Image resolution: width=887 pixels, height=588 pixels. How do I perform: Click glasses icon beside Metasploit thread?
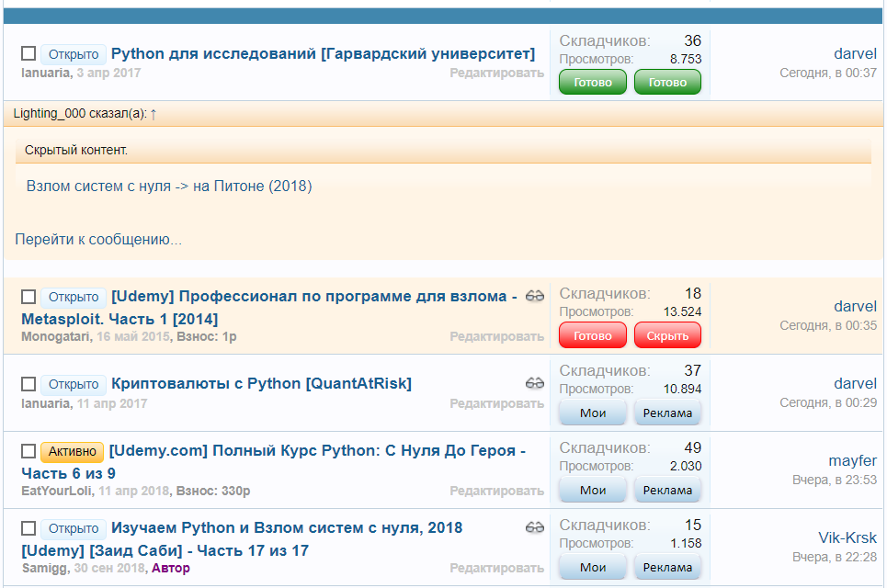[x=535, y=296]
